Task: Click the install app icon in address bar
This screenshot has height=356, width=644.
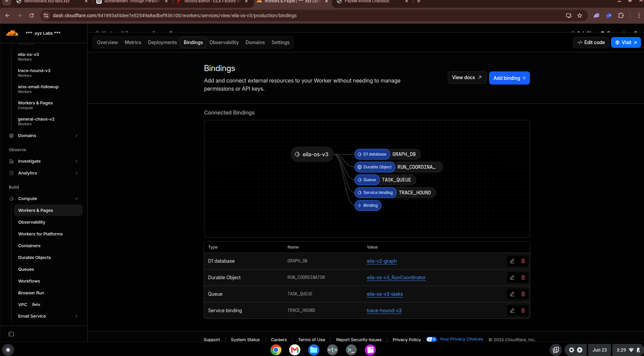Action: coord(569,15)
